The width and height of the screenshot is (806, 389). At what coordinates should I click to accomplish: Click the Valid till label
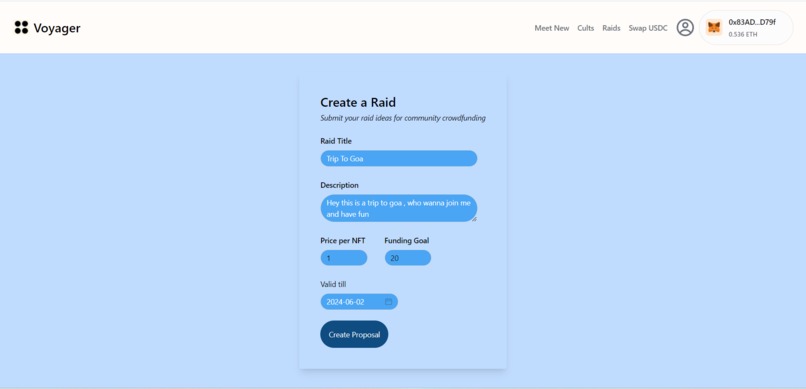[x=333, y=284]
